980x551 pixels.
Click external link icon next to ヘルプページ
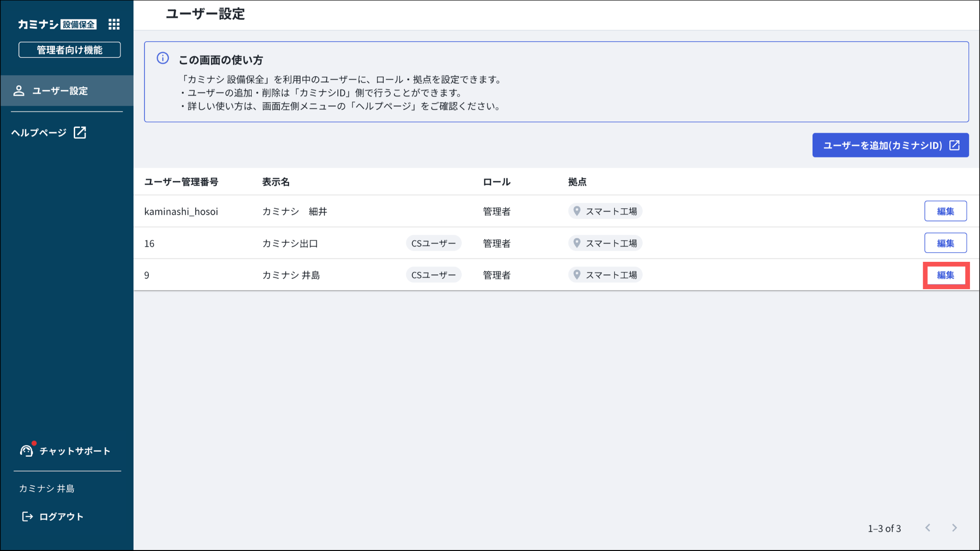click(x=80, y=133)
